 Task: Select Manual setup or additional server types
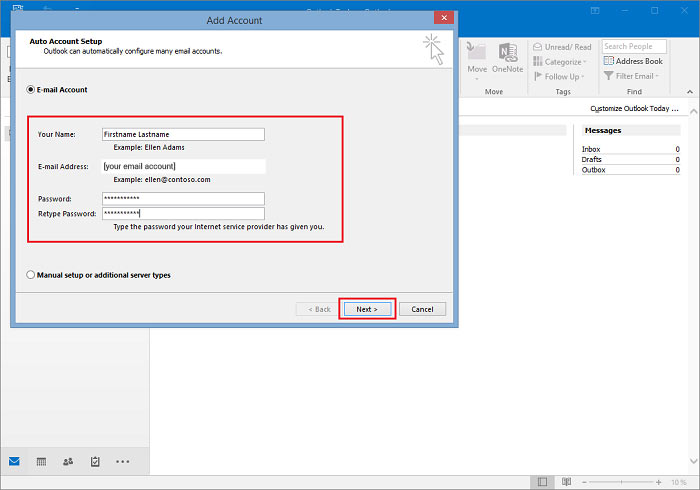[30, 275]
